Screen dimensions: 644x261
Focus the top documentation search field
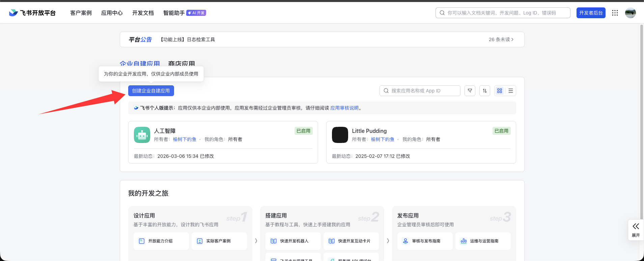tap(503, 13)
